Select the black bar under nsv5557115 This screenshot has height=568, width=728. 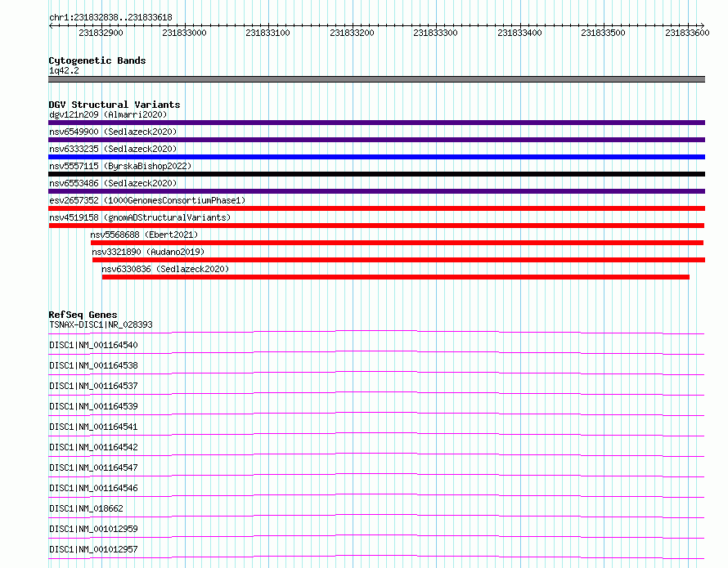coord(376,174)
